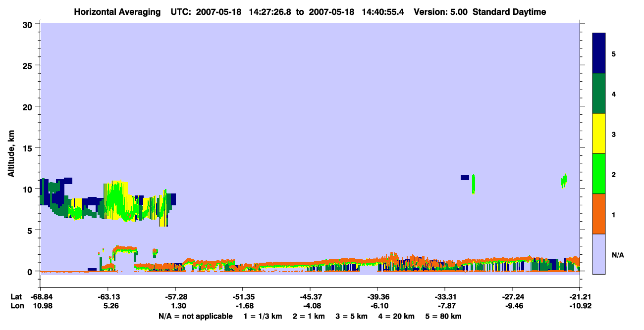Click the orange colorbar segment labeled 1
Screen dimensions: 644x330
(599, 214)
